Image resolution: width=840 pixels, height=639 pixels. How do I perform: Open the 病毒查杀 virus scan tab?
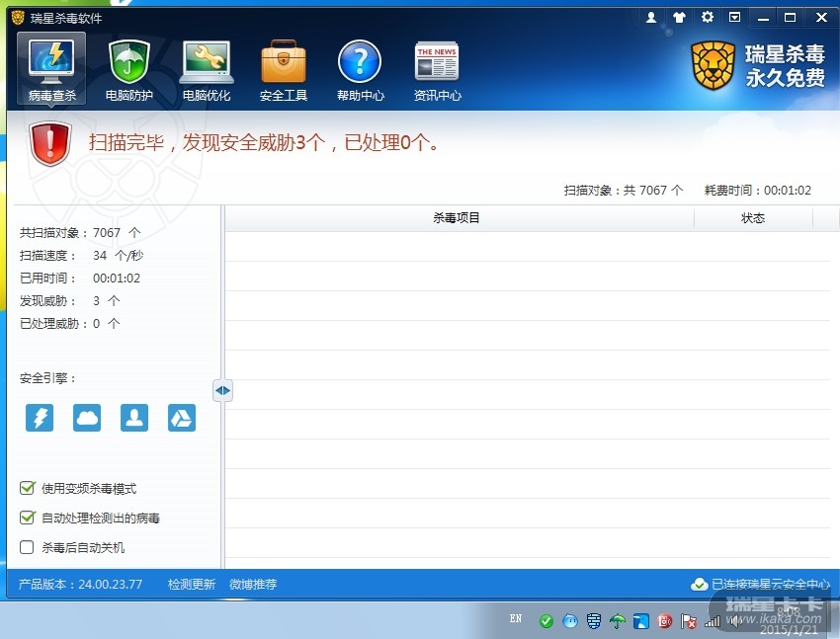(51, 68)
